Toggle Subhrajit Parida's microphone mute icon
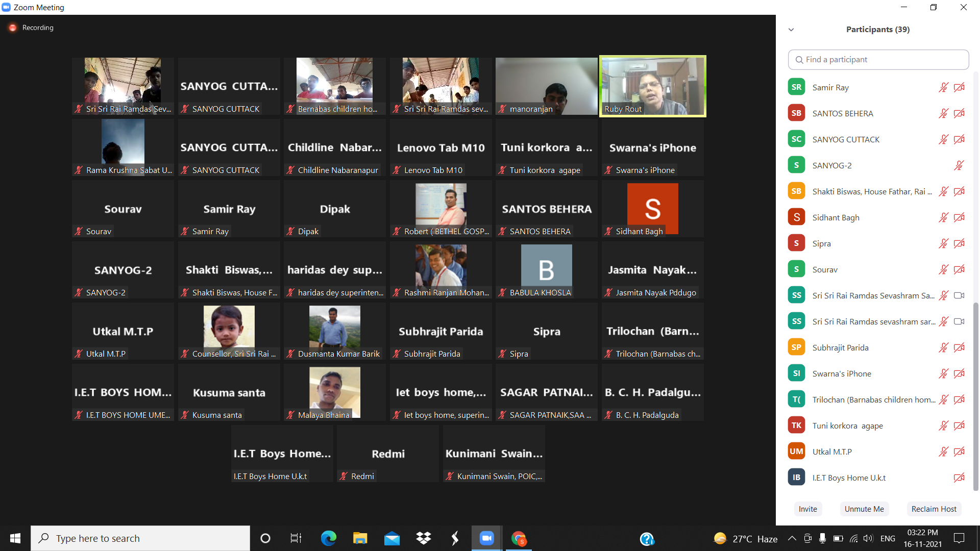Screen dimensions: 980x551 click(943, 347)
